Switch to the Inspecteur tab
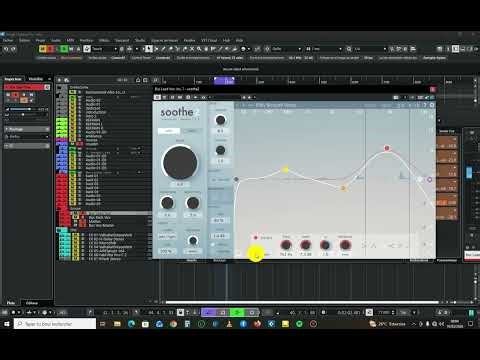 [x=13, y=79]
